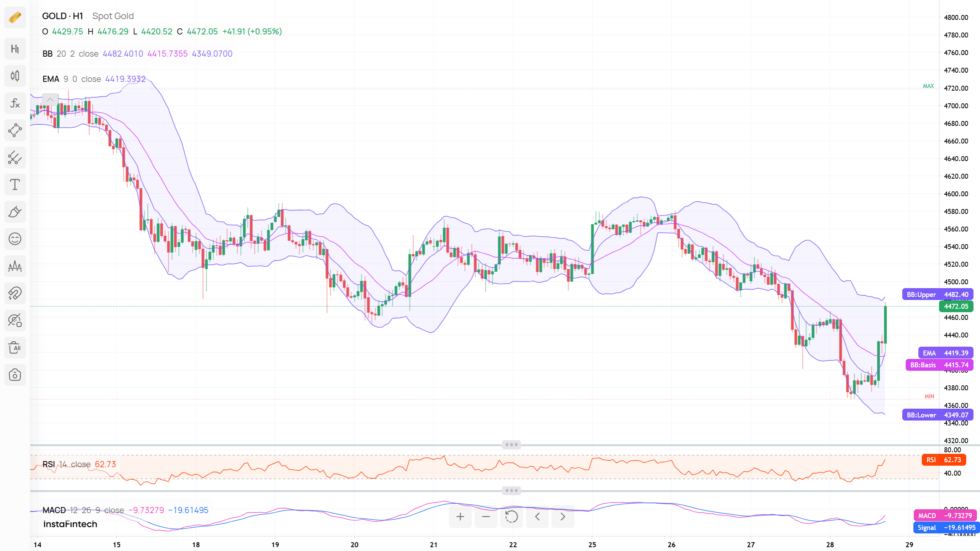Screen dimensions: 980x551
Task: Open the H1 timeframe selector
Action: (15, 49)
